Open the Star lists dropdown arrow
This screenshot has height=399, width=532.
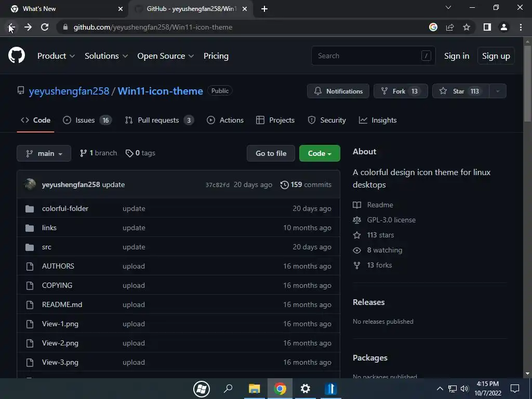pos(498,91)
